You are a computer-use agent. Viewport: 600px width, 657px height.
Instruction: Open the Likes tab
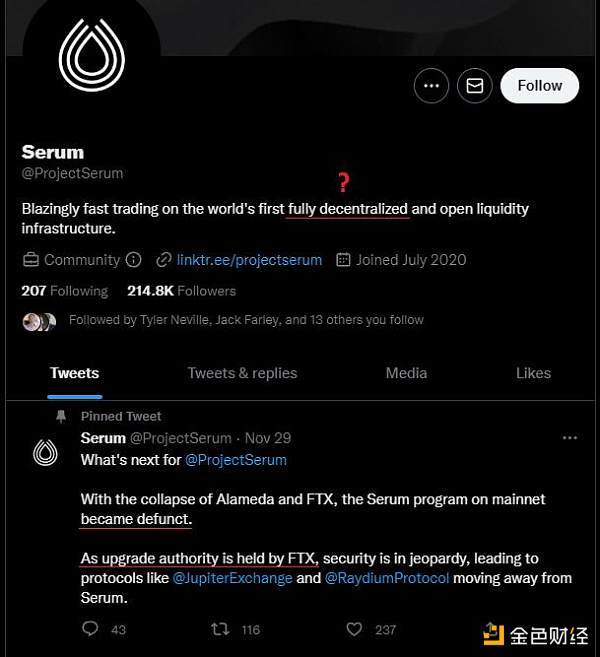(533, 373)
